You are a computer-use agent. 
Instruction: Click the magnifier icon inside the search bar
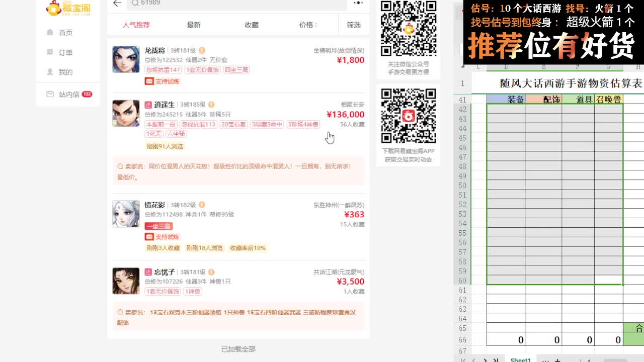click(133, 4)
